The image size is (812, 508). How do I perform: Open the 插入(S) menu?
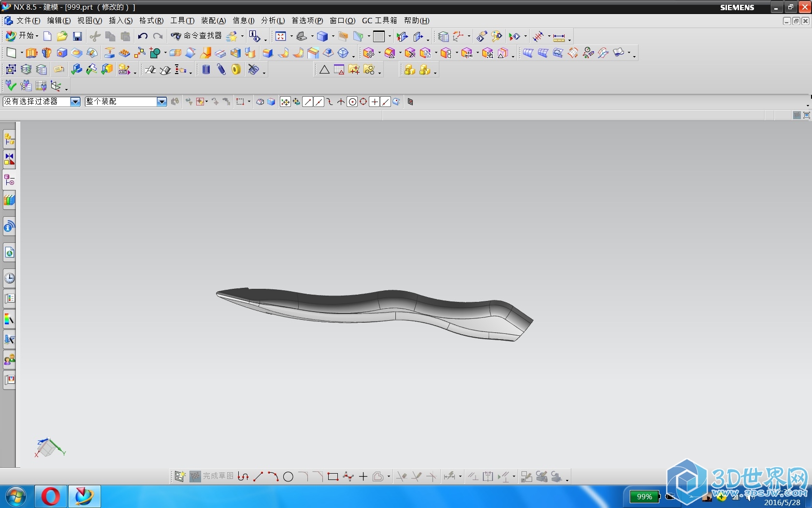click(x=120, y=20)
